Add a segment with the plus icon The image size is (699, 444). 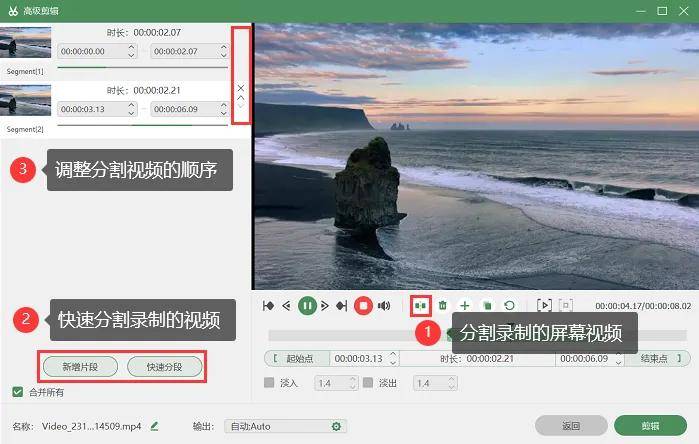click(x=465, y=305)
